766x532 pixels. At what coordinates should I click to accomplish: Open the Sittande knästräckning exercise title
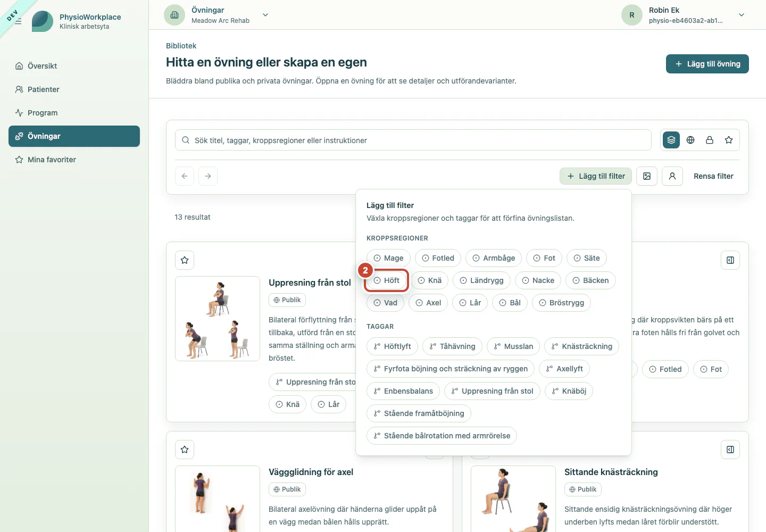coord(611,472)
